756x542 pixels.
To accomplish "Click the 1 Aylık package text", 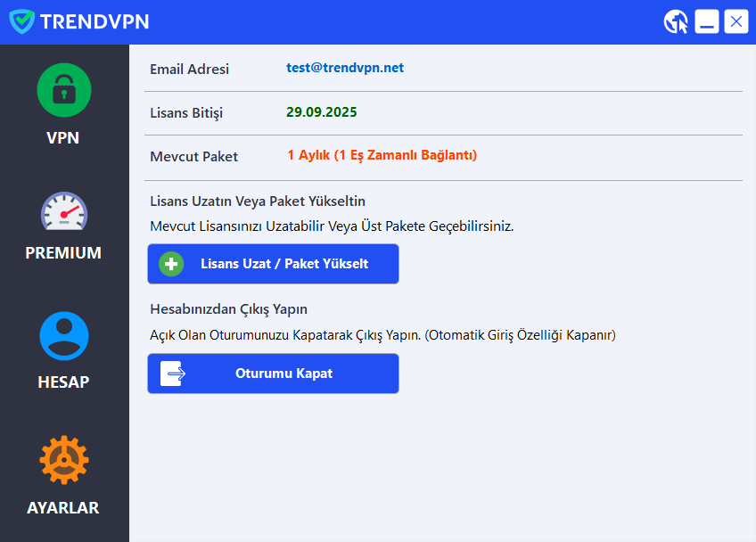I will [382, 155].
